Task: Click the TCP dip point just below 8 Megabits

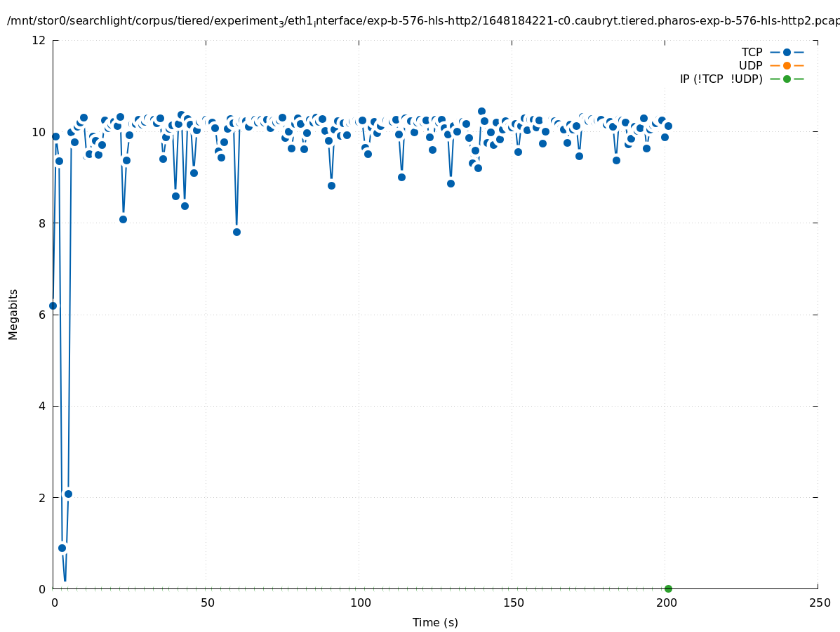Action: (x=236, y=232)
